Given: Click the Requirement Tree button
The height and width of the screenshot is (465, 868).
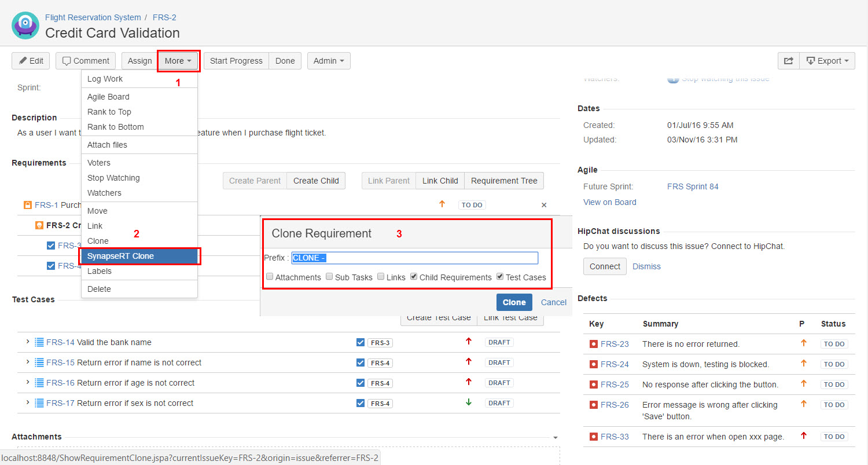Looking at the screenshot, I should coord(503,181).
